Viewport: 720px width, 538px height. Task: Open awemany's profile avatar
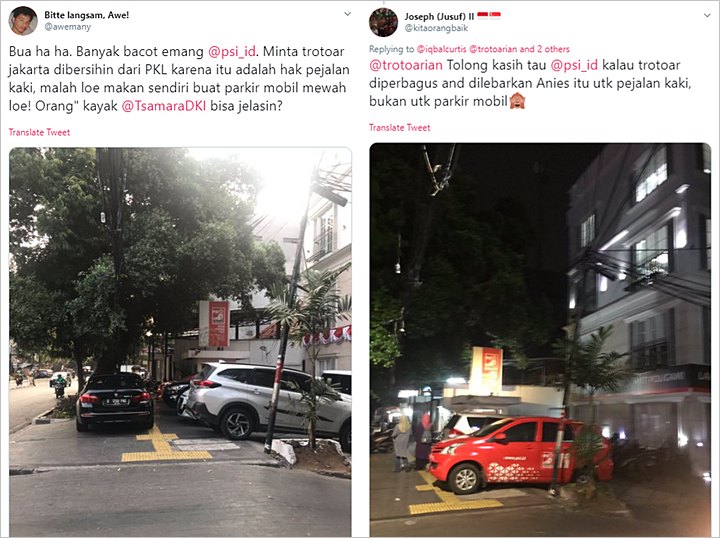[x=23, y=21]
